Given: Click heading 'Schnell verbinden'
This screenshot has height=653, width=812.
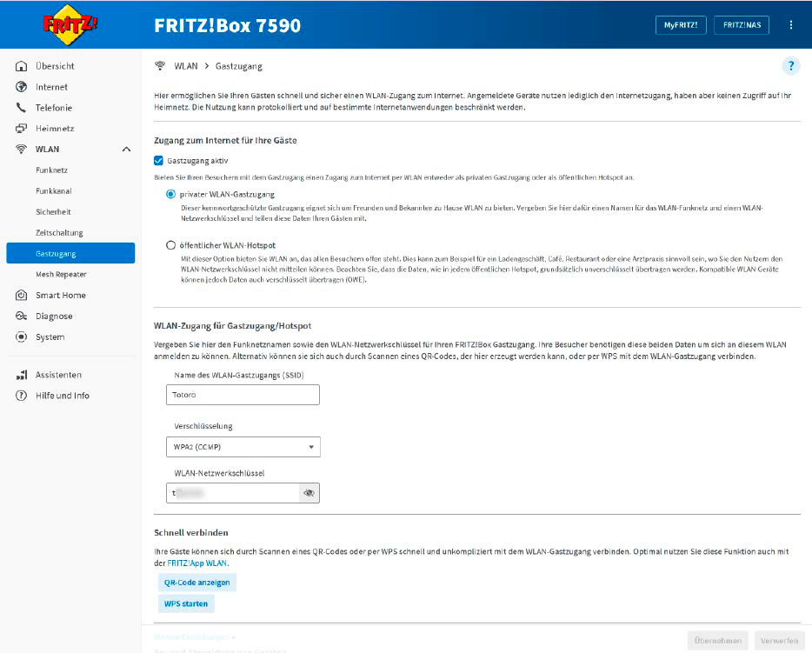Looking at the screenshot, I should pyautogui.click(x=191, y=532).
